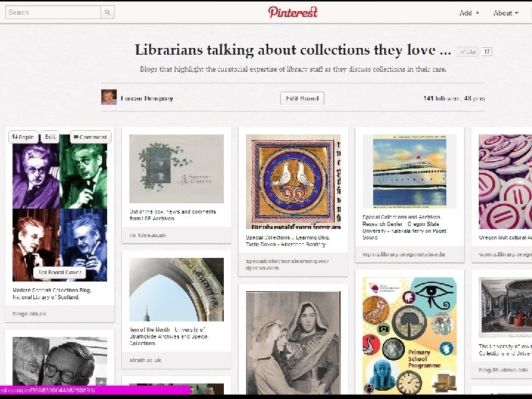This screenshot has width=532, height=399.
Task: Click the Lorcan Dempsey name link
Action: (147, 98)
